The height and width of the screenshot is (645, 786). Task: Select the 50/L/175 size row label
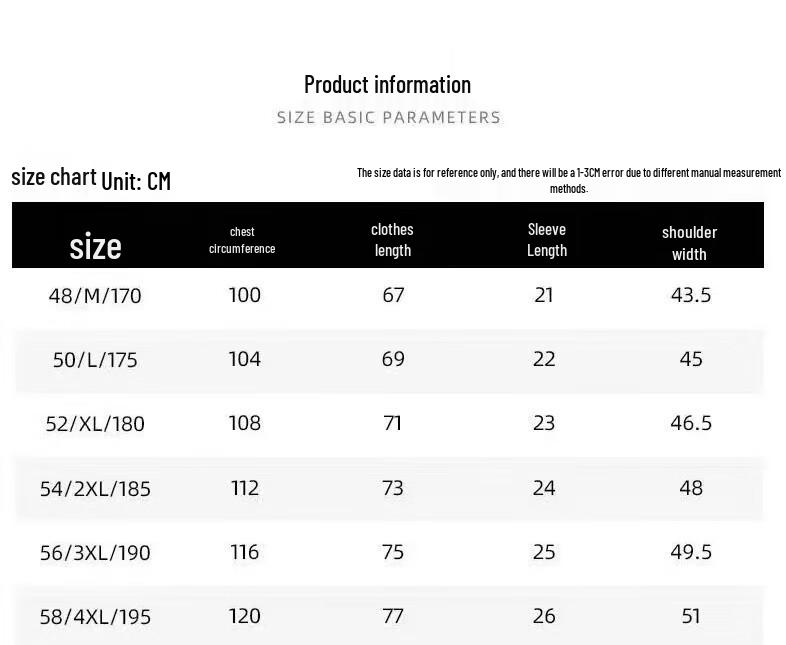click(x=95, y=360)
